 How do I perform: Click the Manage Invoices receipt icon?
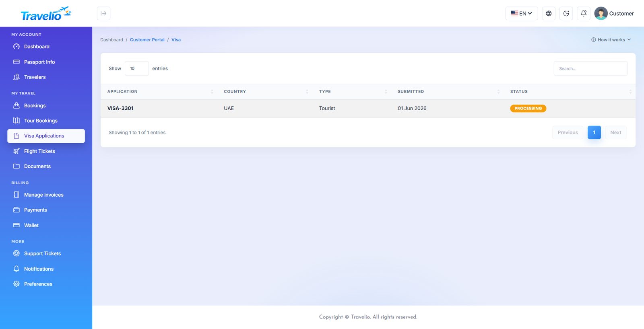coord(17,195)
